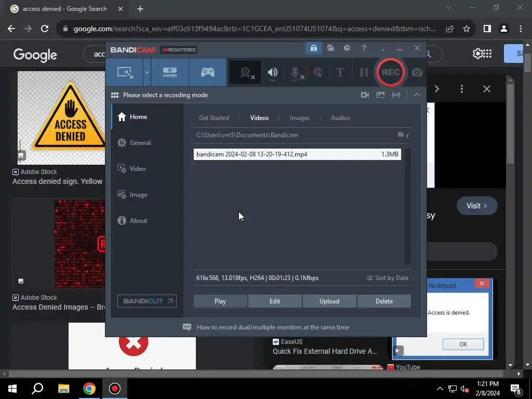Open Google apps grid icon
Image resolution: width=532 pixels, height=399 pixels.
(487, 54)
